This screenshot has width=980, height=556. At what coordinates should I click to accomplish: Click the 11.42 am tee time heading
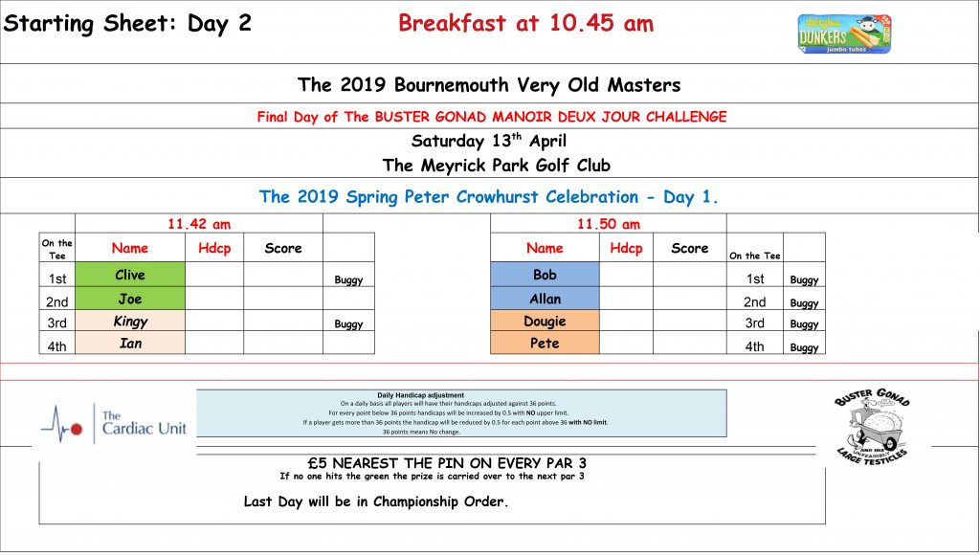[199, 224]
